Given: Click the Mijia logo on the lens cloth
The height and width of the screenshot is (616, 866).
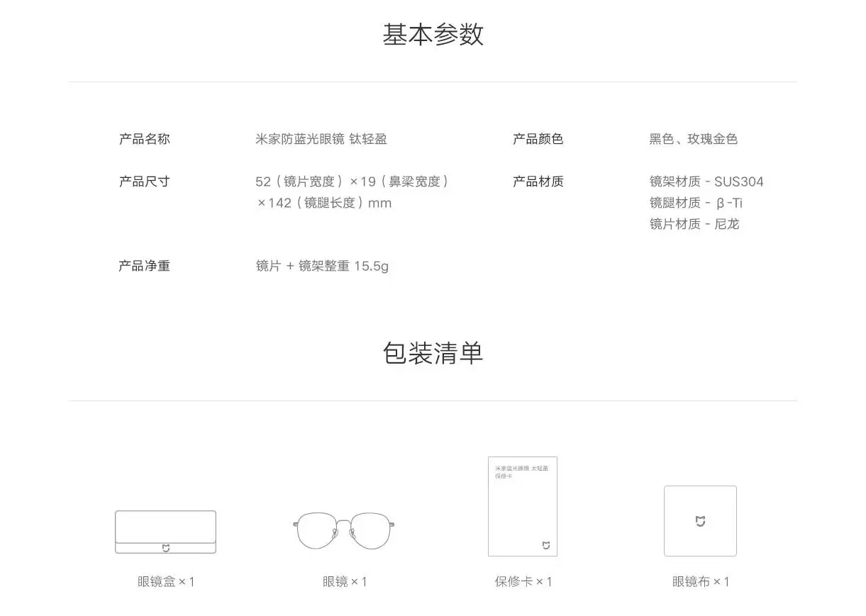Looking at the screenshot, I should [700, 522].
